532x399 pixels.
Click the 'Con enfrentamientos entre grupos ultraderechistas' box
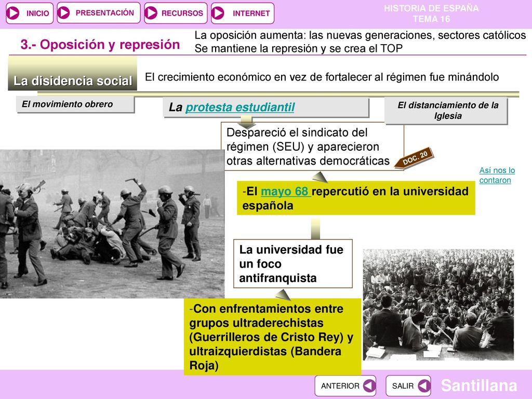coord(272,337)
